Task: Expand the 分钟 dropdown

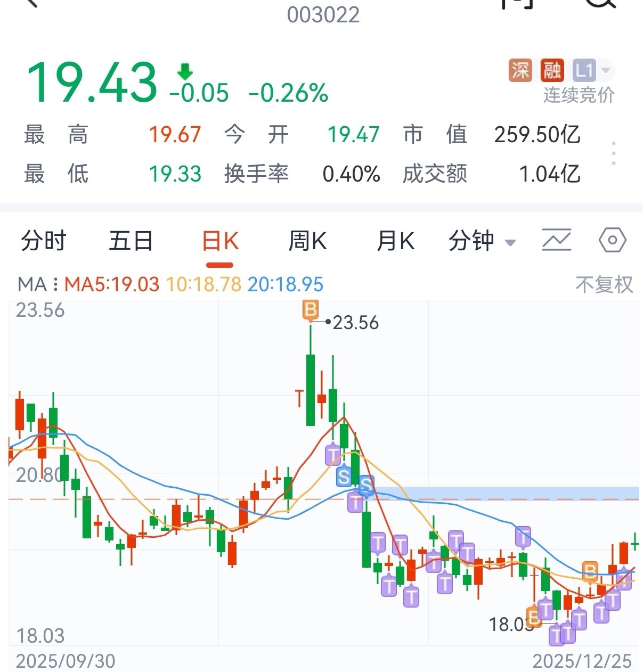Action: [482, 241]
